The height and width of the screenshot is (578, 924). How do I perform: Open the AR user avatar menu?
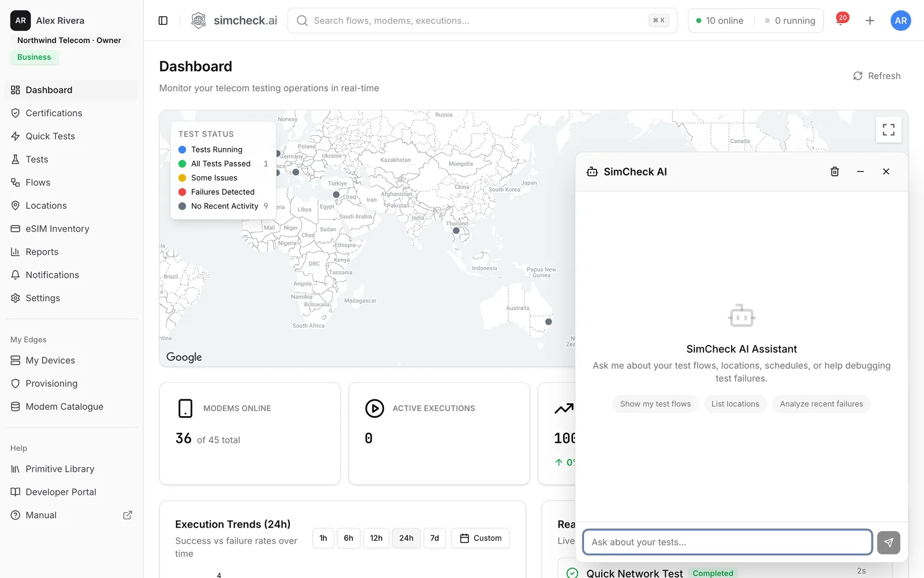click(x=900, y=21)
